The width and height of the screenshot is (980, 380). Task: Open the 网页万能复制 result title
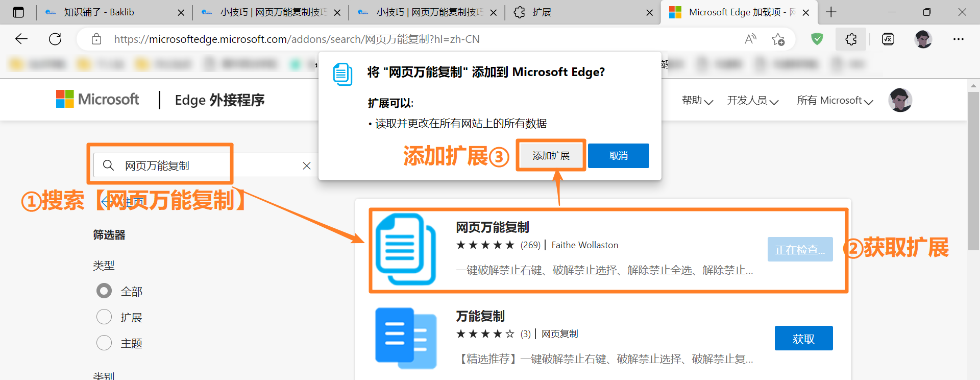click(493, 227)
